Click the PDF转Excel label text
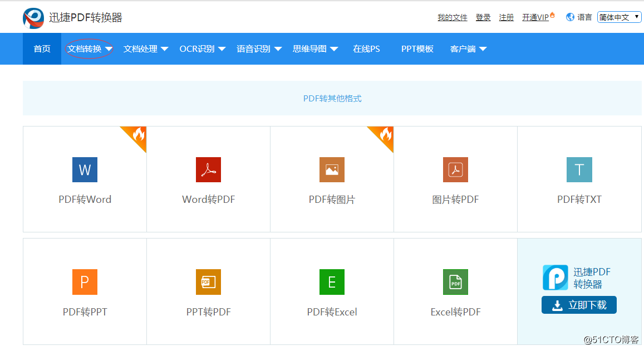Screen dimensions: 644x350 click(x=332, y=312)
